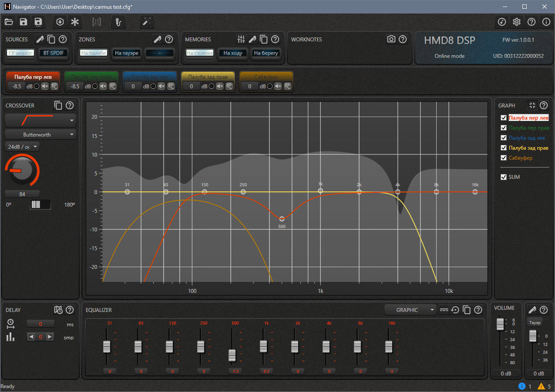
Task: Load the На стоянке memory
Action: (200, 53)
